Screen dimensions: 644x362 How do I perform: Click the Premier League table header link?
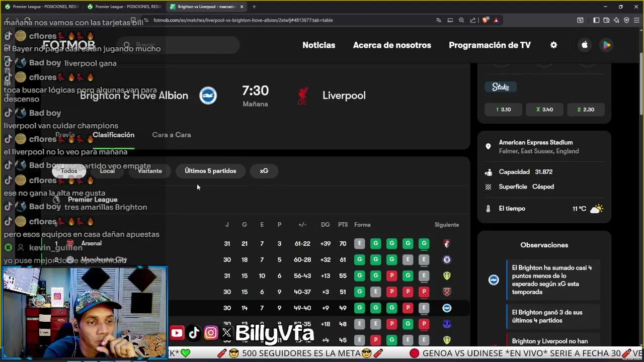[93, 200]
